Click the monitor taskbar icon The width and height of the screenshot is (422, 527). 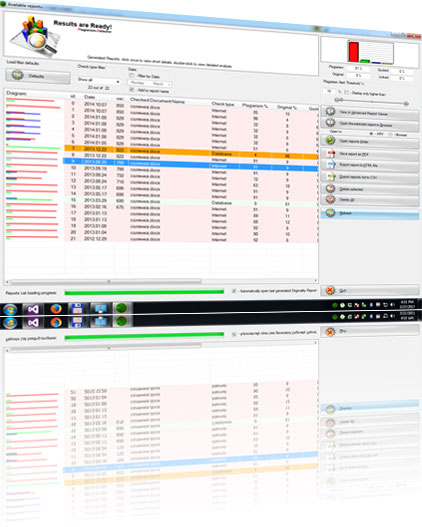pyautogui.click(x=100, y=309)
